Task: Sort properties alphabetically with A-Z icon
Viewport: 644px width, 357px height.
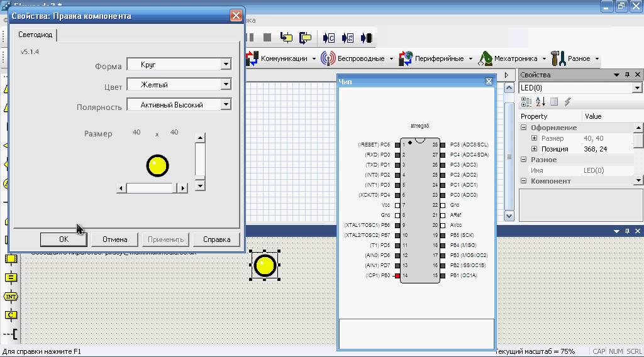Action: (x=540, y=102)
